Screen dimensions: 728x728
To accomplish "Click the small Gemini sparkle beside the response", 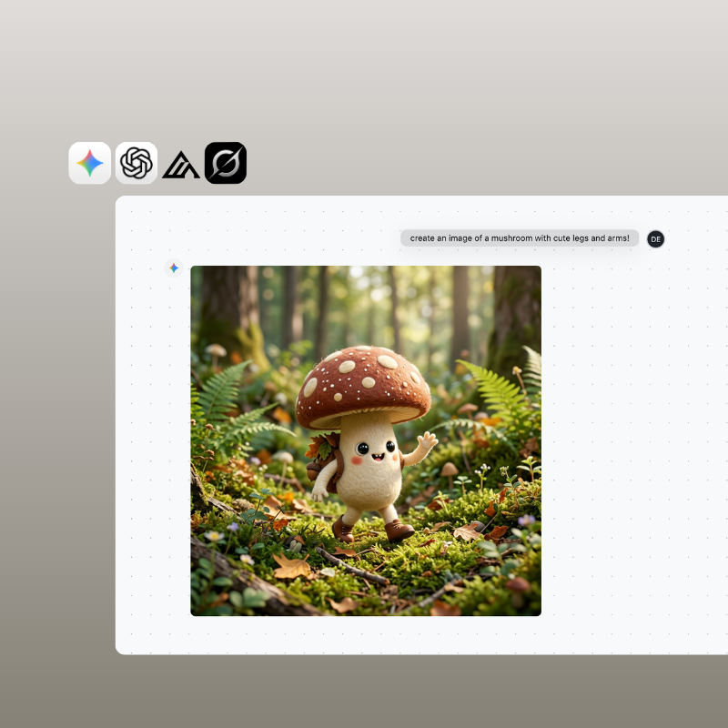I will [174, 268].
